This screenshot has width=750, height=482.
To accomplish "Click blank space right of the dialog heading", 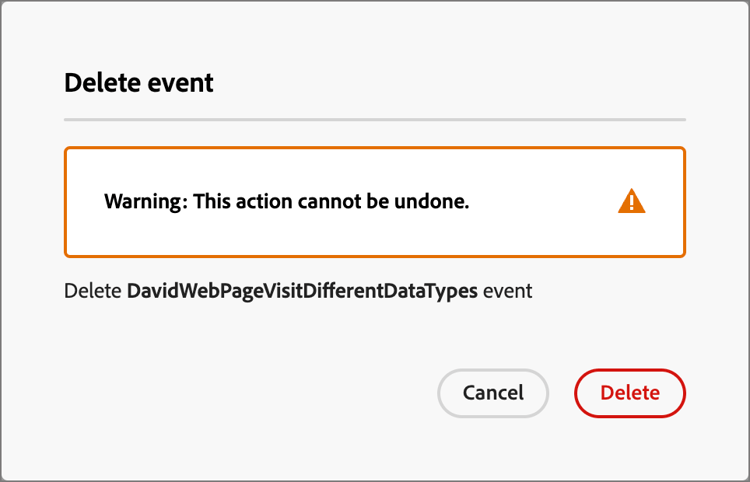I will point(450,82).
